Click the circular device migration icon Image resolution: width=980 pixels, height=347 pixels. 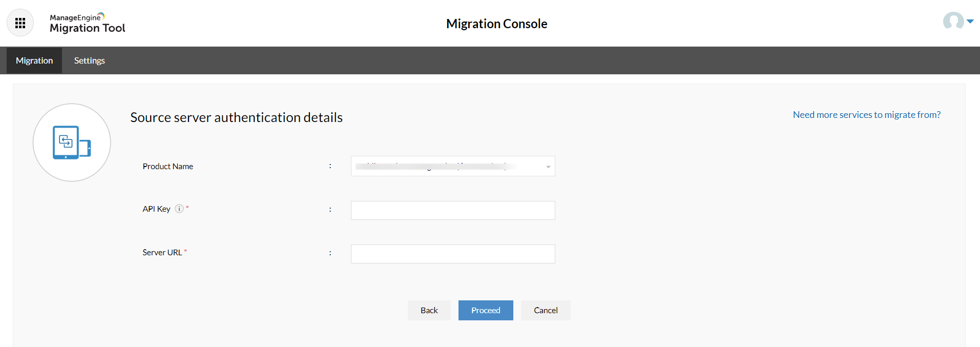tap(72, 142)
